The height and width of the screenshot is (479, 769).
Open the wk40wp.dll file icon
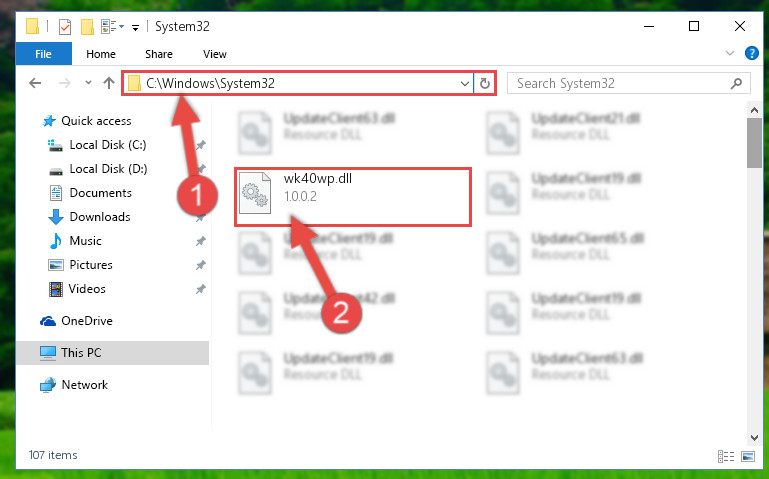255,193
